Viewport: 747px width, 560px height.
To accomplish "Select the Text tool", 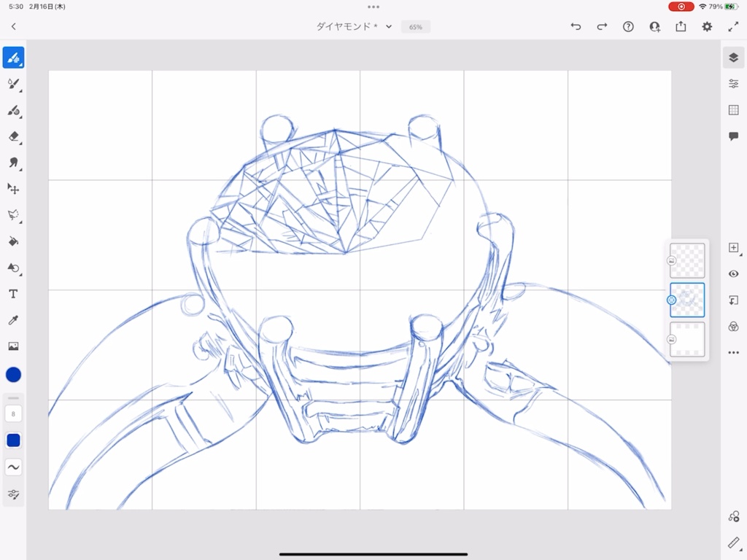I will click(13, 294).
